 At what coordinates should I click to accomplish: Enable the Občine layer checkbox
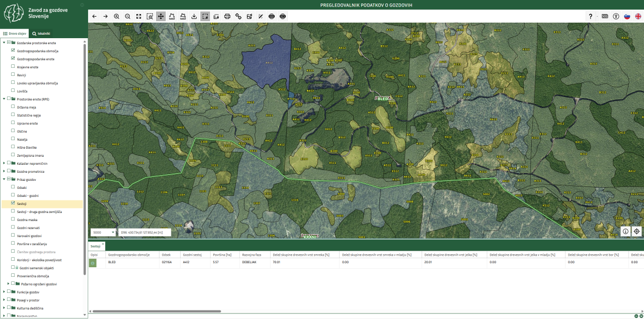(x=13, y=131)
